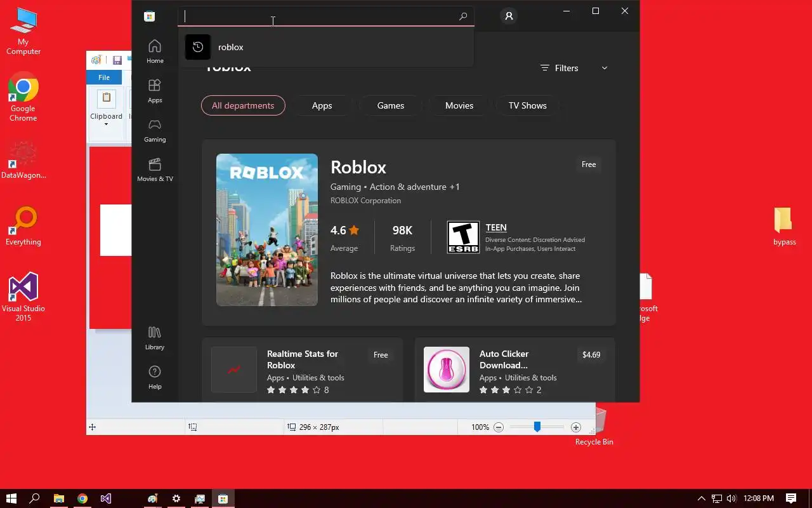Open Settings gear from the taskbar

(176, 498)
